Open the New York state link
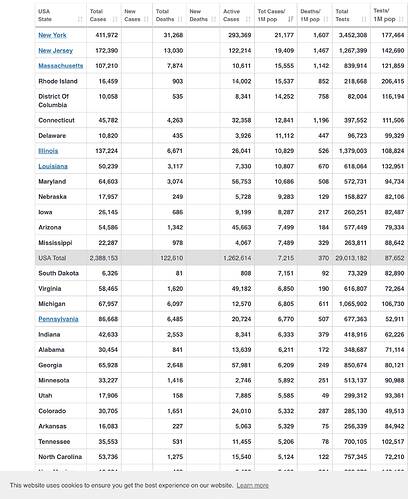Image resolution: width=408 pixels, height=499 pixels. pyautogui.click(x=52, y=35)
